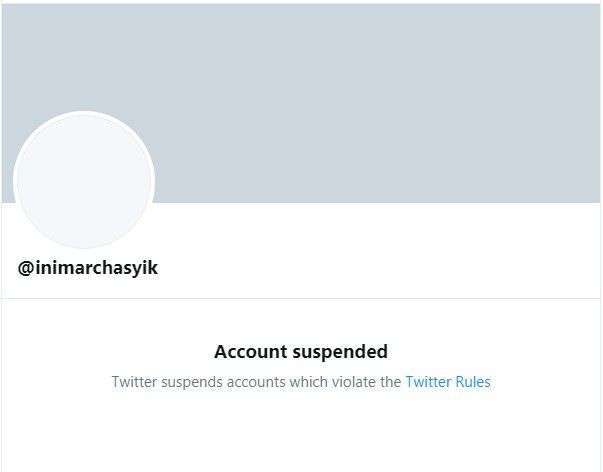Click the Account suspended heading
This screenshot has height=472, width=603.
click(301, 352)
